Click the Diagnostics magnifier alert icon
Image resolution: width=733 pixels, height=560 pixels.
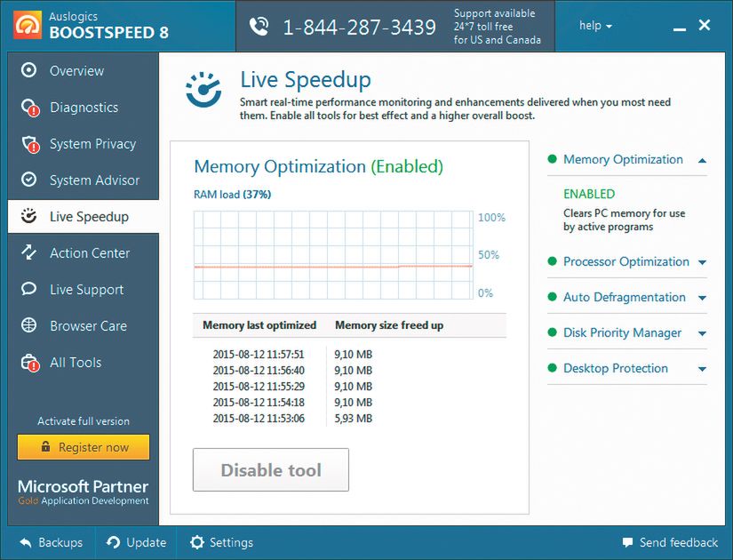click(30, 108)
